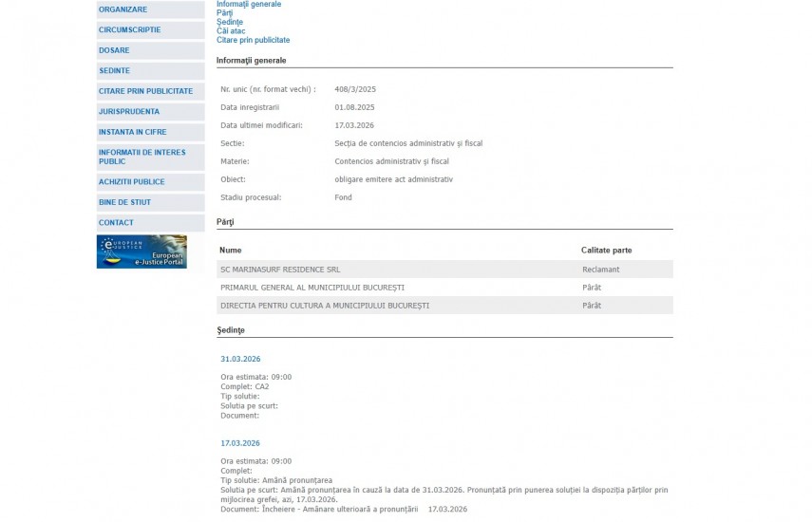Screen dimensions: 812x522
Task: Click the Căi atac link
Action: coord(231,31)
